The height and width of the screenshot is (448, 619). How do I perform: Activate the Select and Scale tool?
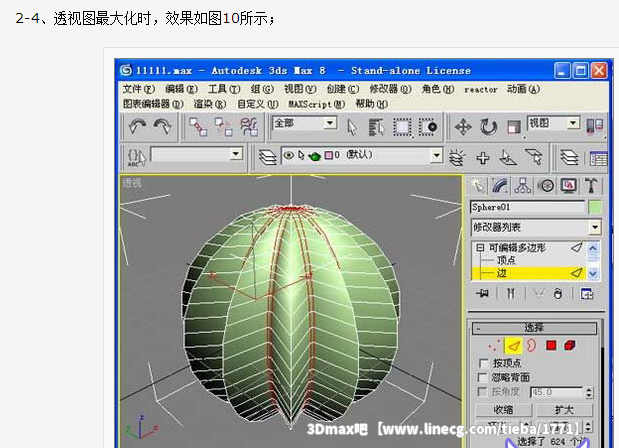click(514, 127)
